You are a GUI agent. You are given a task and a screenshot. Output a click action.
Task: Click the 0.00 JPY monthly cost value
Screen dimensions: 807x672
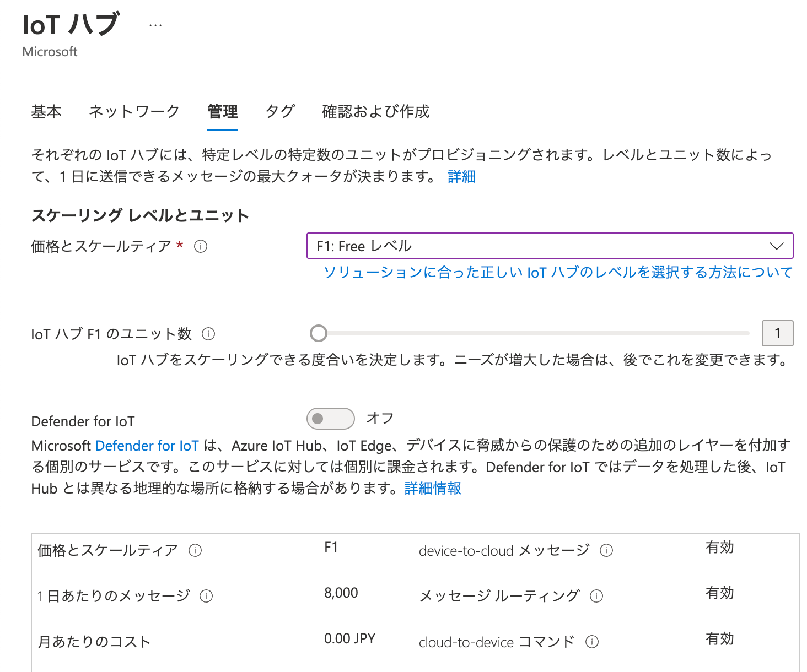point(349,639)
